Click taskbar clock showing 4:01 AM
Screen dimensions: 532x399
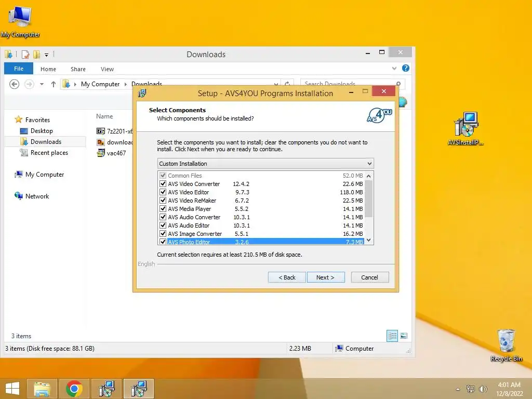coord(509,389)
